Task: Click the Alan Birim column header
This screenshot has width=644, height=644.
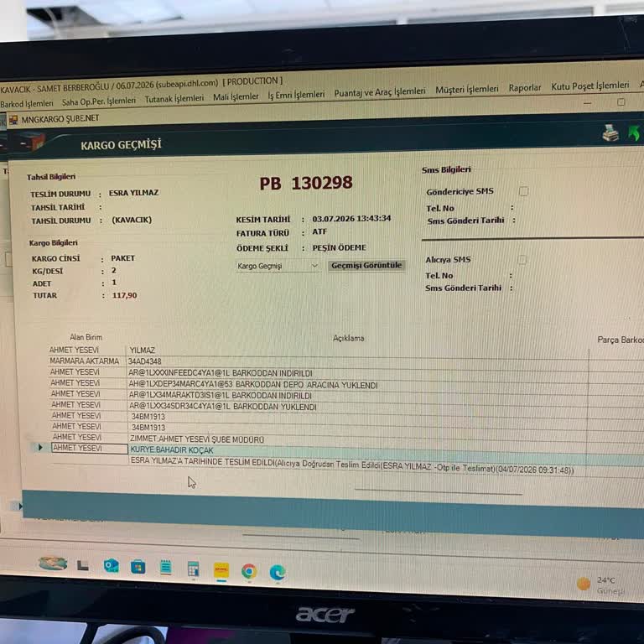Action: click(x=86, y=337)
